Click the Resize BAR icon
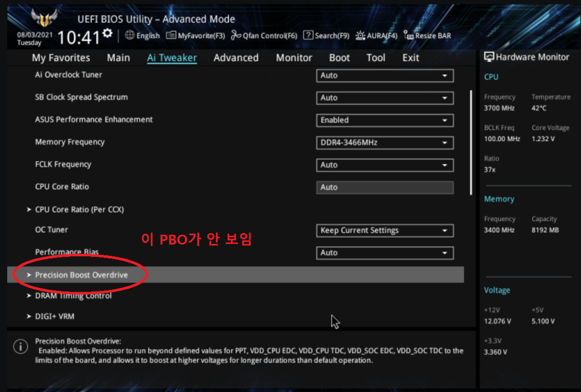 (x=409, y=35)
